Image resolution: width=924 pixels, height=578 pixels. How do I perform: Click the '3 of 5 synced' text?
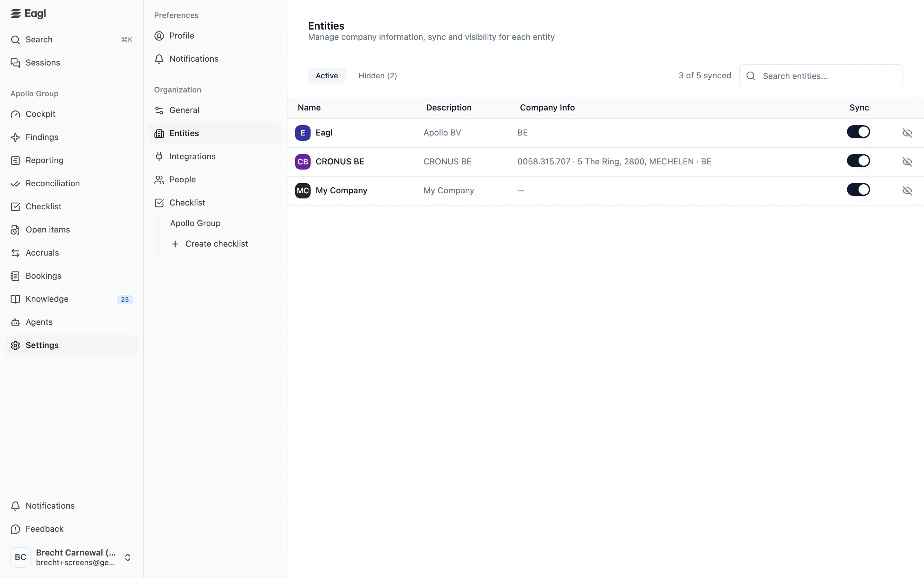coord(705,76)
